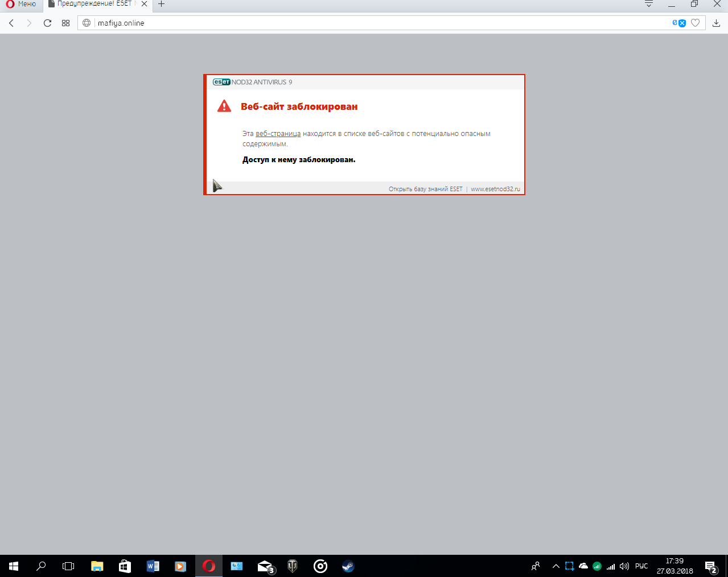
Task: Visit www.esetnod32.ru link
Action: tap(495, 189)
